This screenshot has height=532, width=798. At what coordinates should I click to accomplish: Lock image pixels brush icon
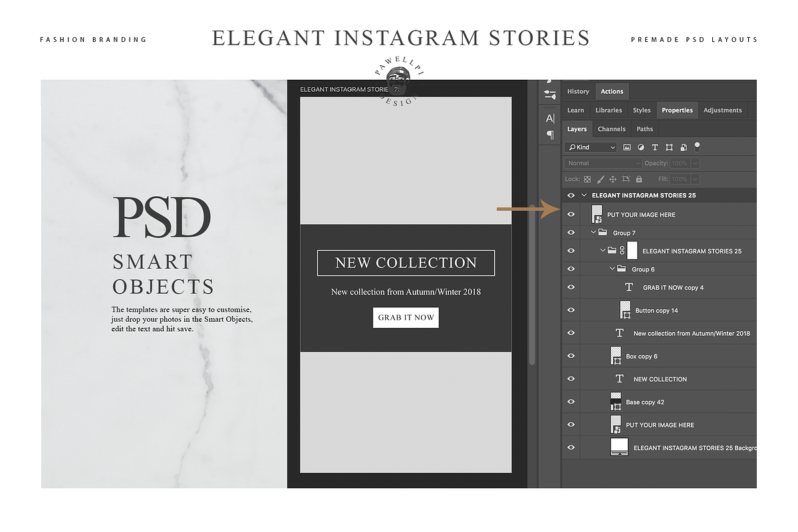(600, 180)
